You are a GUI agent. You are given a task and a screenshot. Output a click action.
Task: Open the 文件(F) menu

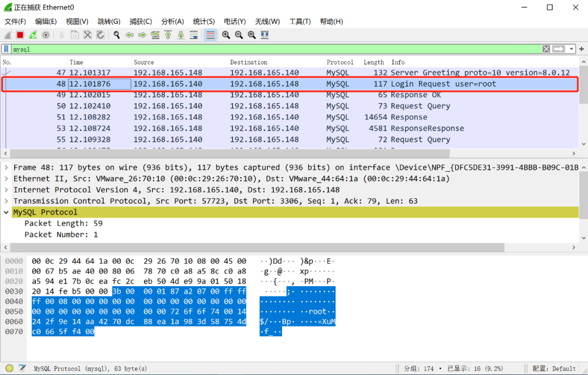15,21
